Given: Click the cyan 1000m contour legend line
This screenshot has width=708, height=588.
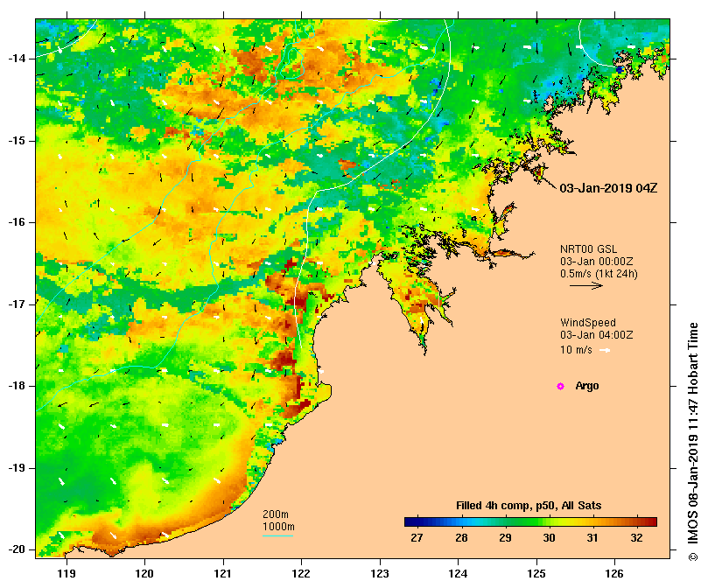Looking at the screenshot, I should 277,536.
